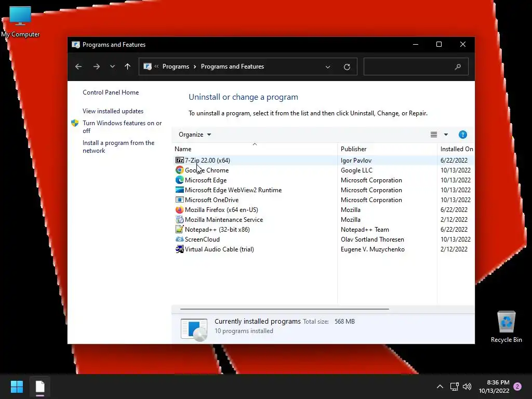Open View installed updates link
The width and height of the screenshot is (532, 399).
click(x=113, y=111)
